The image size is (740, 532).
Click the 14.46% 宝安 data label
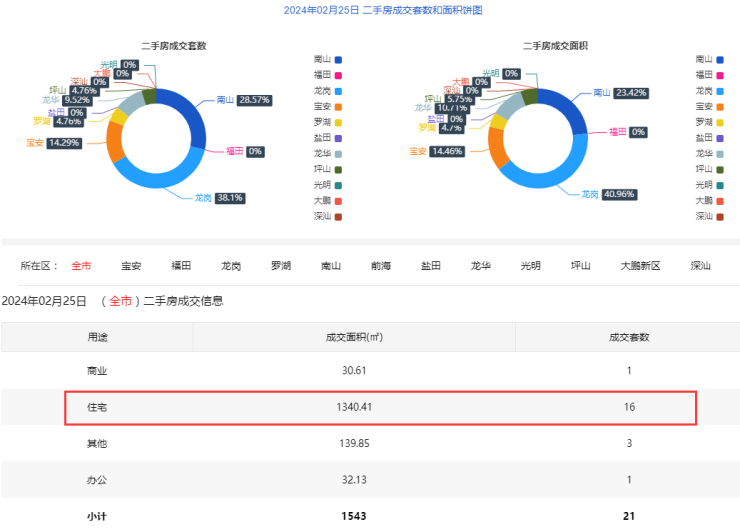tap(450, 151)
